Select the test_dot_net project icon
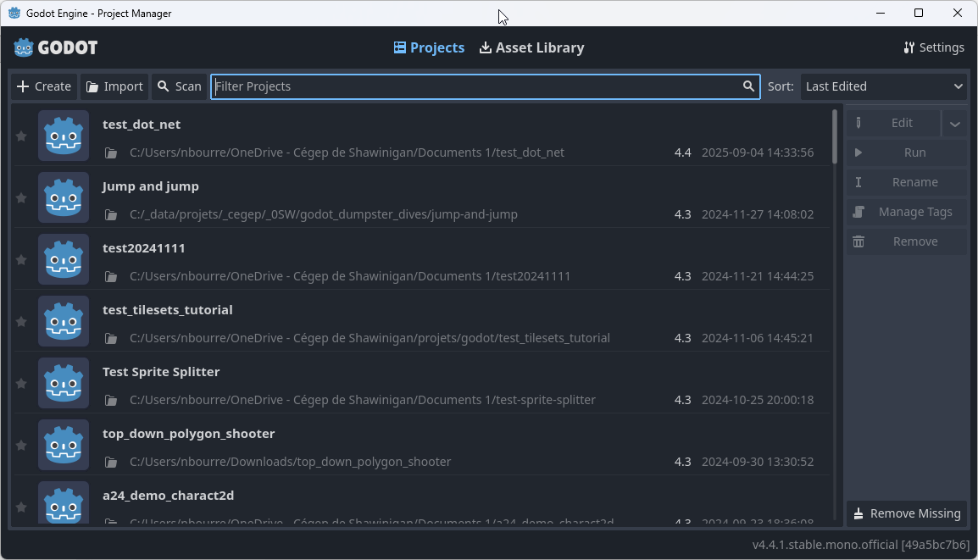This screenshot has height=560, width=978. (64, 136)
